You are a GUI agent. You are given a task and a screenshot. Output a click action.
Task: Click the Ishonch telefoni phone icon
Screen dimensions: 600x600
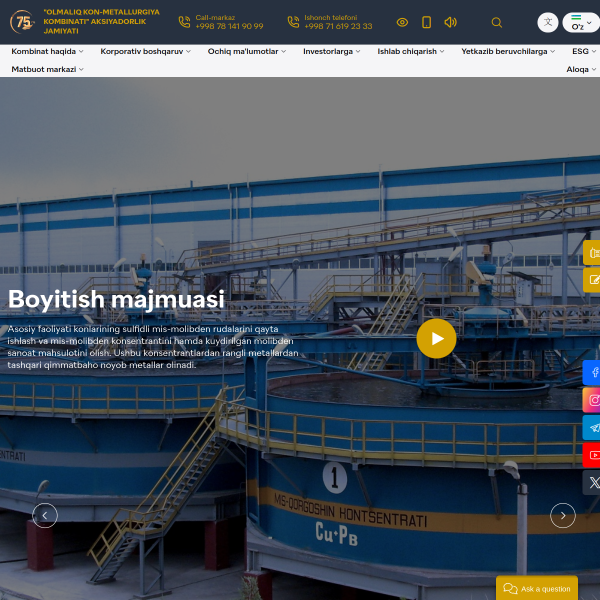[293, 22]
